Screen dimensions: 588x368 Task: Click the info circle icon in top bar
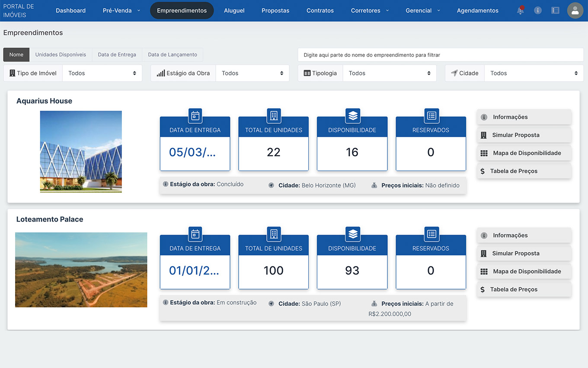[x=538, y=10]
